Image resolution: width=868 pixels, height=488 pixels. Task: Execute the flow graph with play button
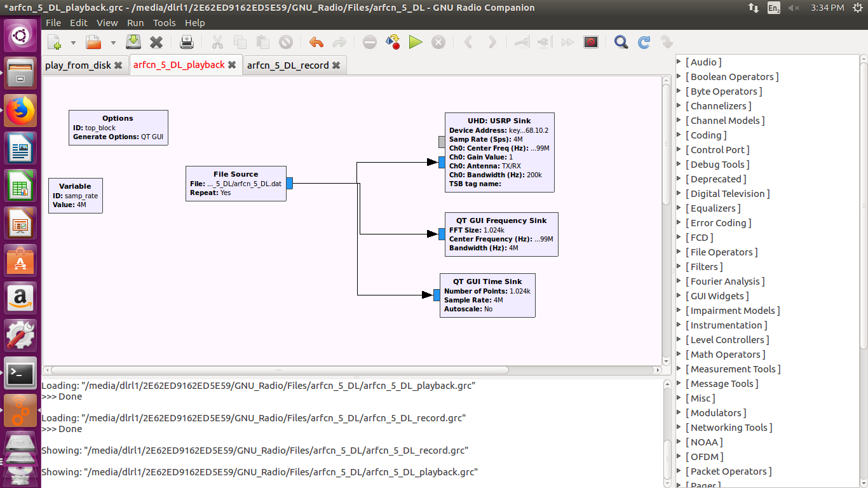click(416, 43)
